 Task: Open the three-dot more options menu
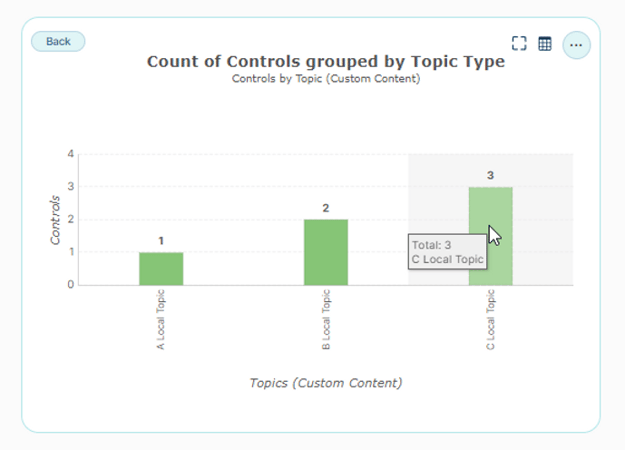[576, 45]
